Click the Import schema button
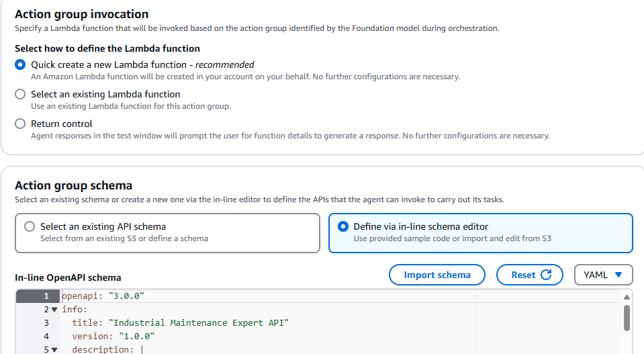Image resolution: width=644 pixels, height=354 pixels. click(439, 275)
